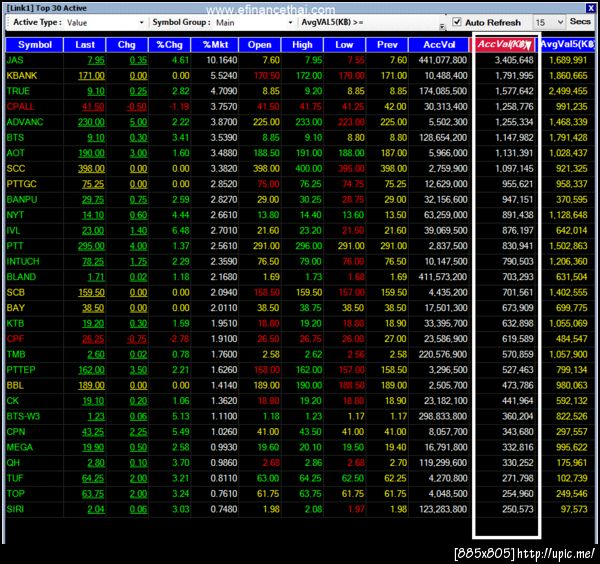Screen dimensions: 600x564
Task: Select the MEGA symbol
Action: [20, 448]
